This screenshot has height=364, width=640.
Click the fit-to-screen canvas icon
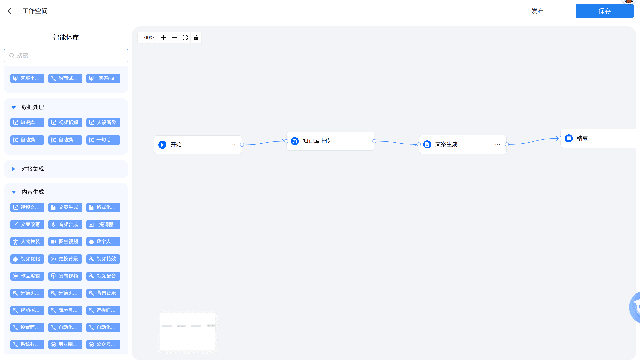coord(185,38)
